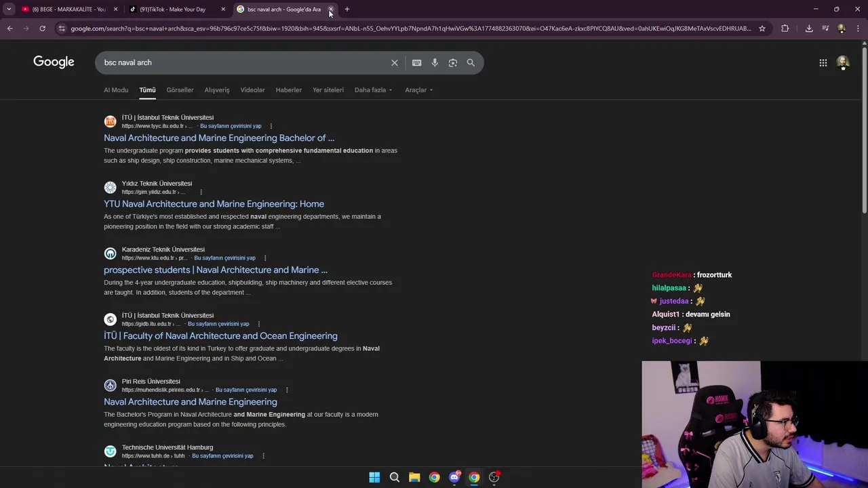868x488 pixels.
Task: Open the Chrome profile avatar in toolbar
Action: point(842,28)
